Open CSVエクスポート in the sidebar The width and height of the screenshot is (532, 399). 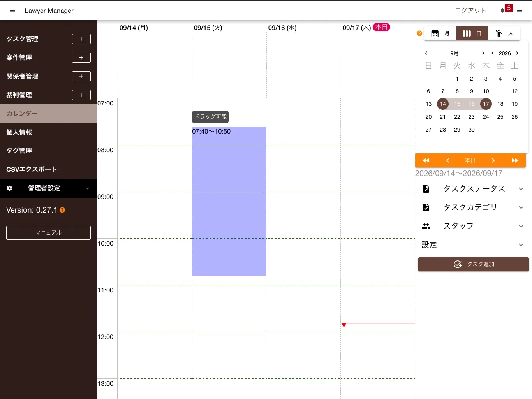click(48, 169)
